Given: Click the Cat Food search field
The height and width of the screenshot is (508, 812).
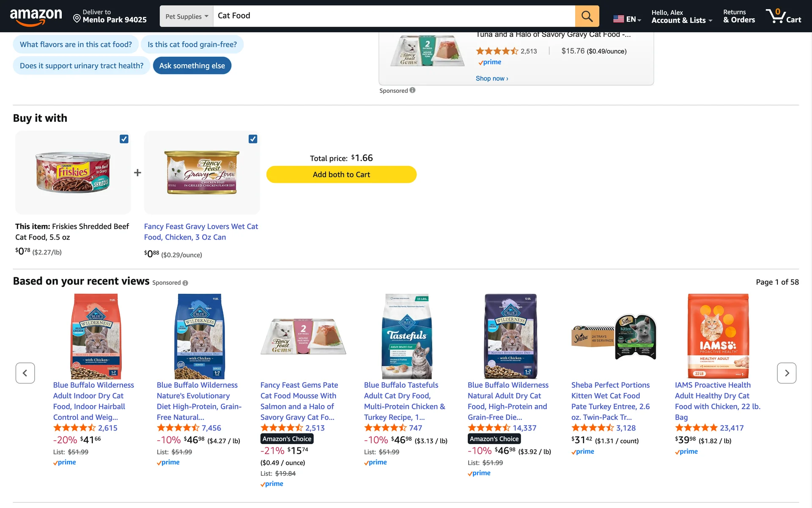Looking at the screenshot, I should [x=393, y=16].
